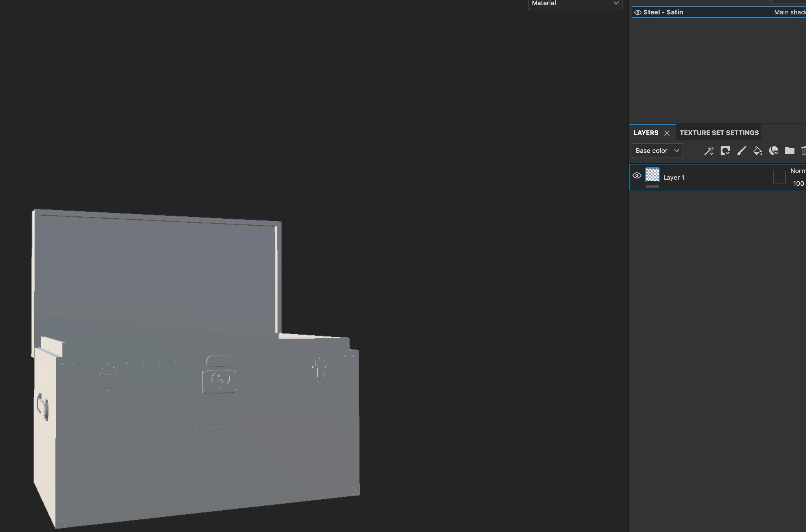This screenshot has height=532, width=806.
Task: Expand the Material view mode dropdown
Action: 575,3
